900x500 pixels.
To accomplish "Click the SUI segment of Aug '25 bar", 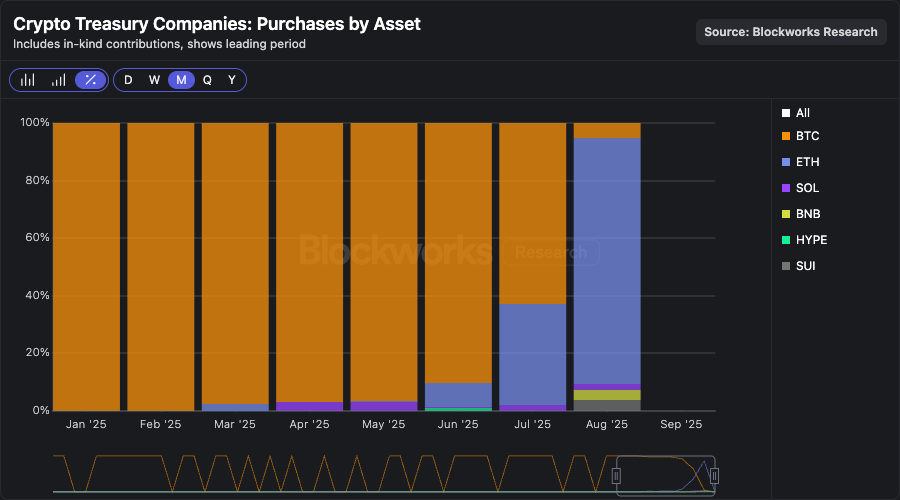I will click(607, 405).
